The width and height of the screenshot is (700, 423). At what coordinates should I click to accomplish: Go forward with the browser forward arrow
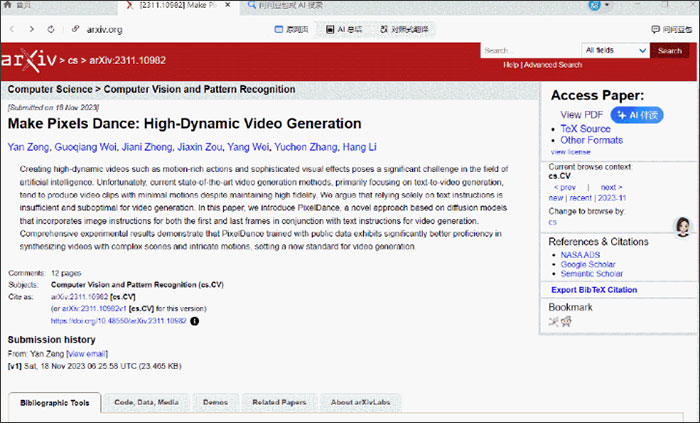coord(31,29)
